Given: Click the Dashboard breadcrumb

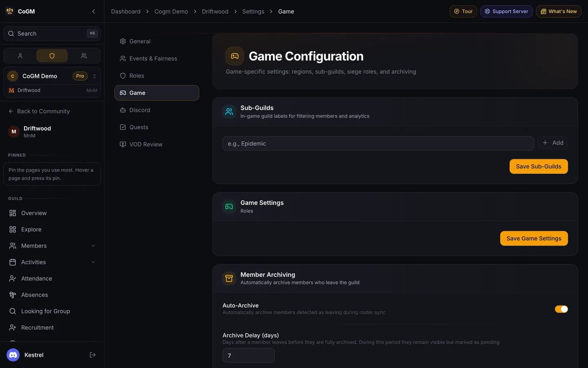Looking at the screenshot, I should (x=126, y=11).
